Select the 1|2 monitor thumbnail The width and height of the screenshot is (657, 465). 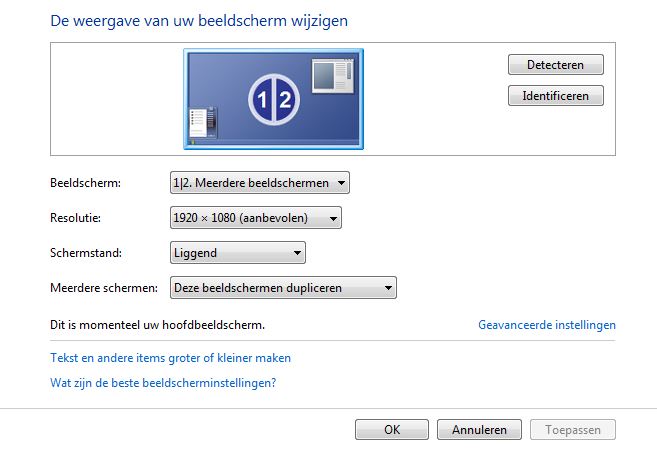point(273,99)
